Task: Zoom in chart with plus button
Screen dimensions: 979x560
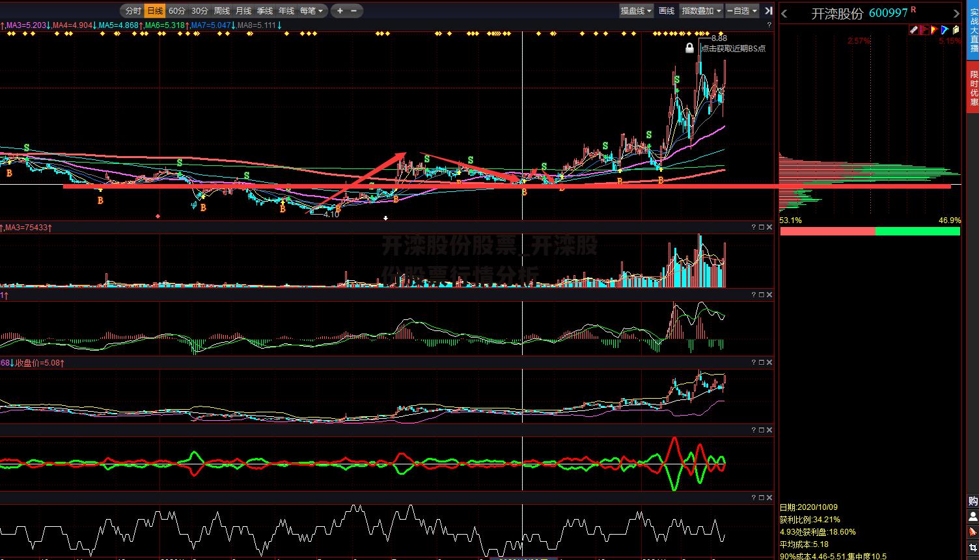Action: pyautogui.click(x=340, y=10)
